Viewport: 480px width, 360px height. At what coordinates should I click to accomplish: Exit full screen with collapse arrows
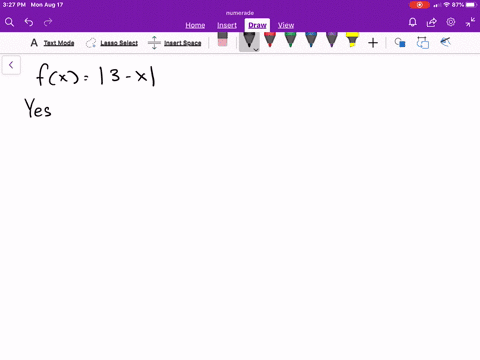(470, 22)
